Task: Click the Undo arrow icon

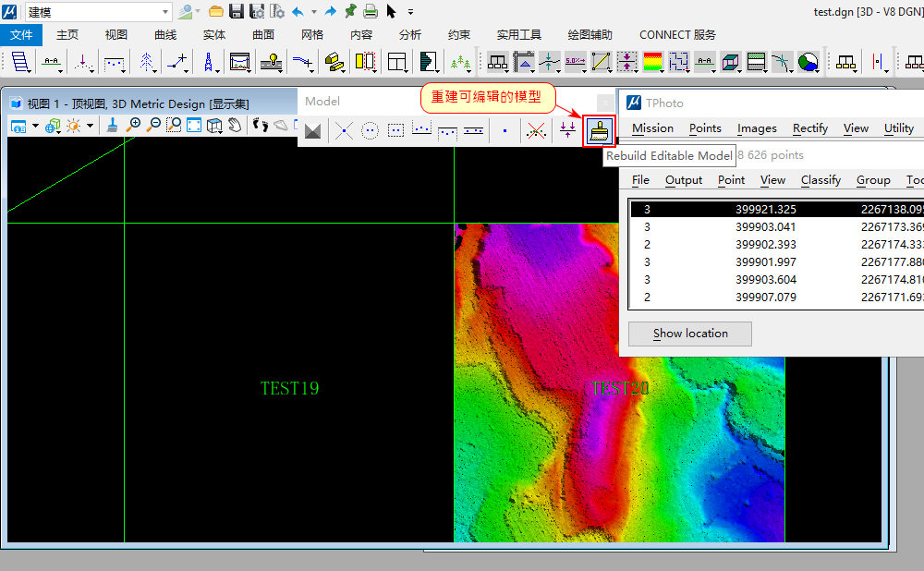Action: point(298,11)
